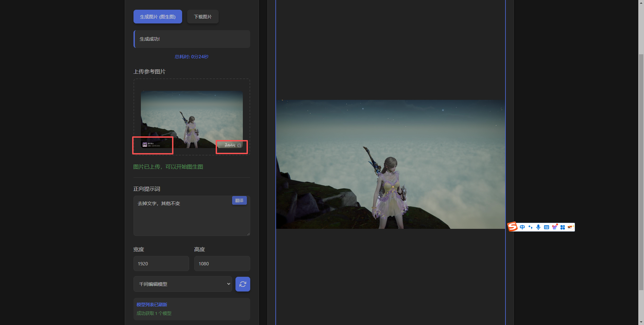
Task: Toggle the 中 Chinese/English input mode
Action: click(x=522, y=227)
